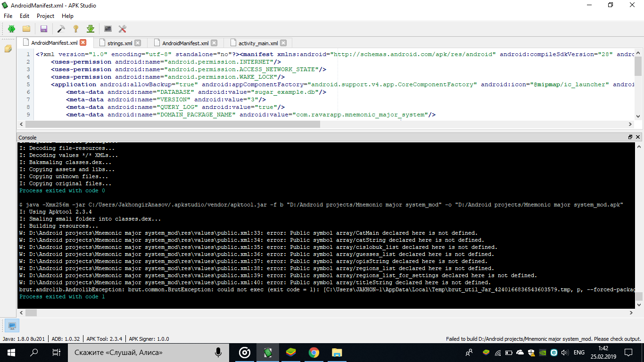Toggle console with the terminal toolbar icon
The image size is (644, 362).
pos(108,29)
